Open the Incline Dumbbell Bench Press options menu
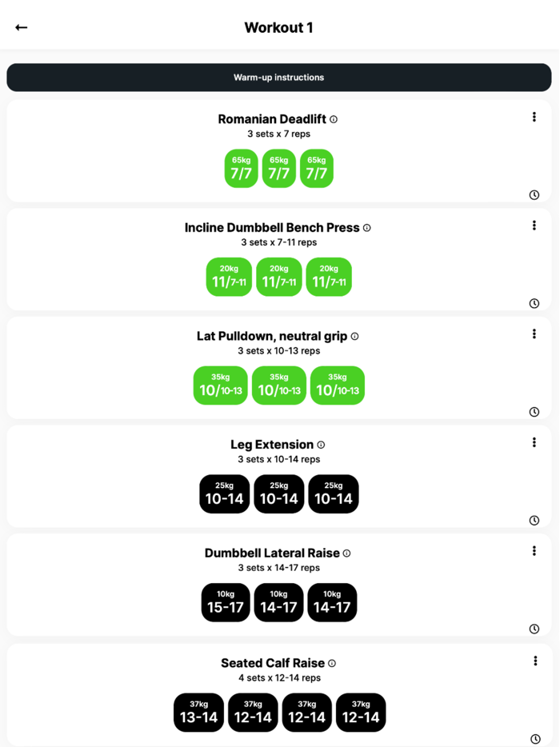The width and height of the screenshot is (560, 747). [x=534, y=225]
